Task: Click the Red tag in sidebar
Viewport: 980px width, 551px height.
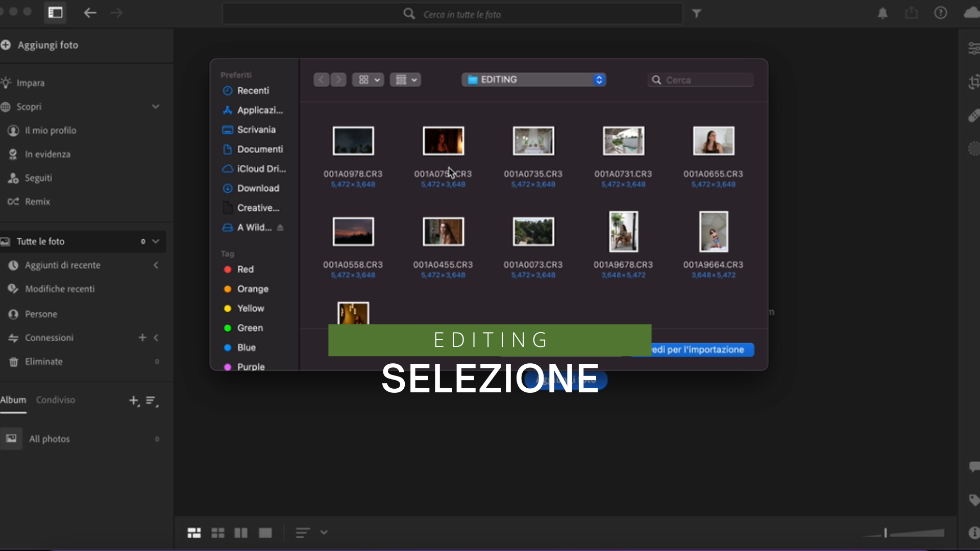Action: point(245,269)
